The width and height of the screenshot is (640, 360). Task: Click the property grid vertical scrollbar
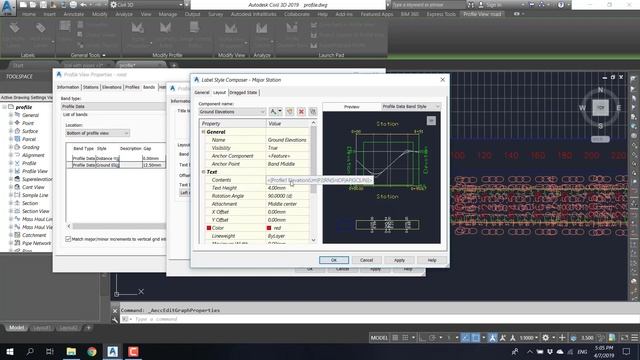click(313, 182)
